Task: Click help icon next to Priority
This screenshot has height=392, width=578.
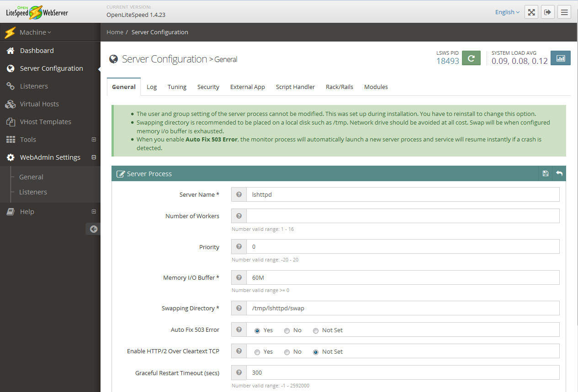Action: (239, 246)
